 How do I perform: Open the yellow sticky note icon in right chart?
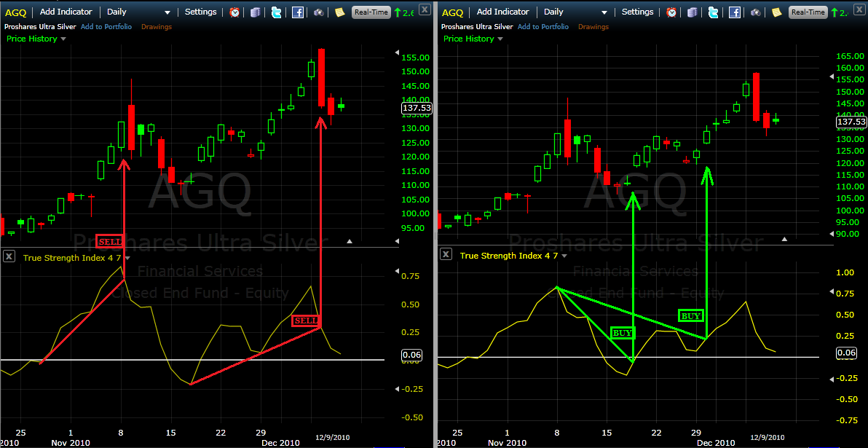coord(777,12)
